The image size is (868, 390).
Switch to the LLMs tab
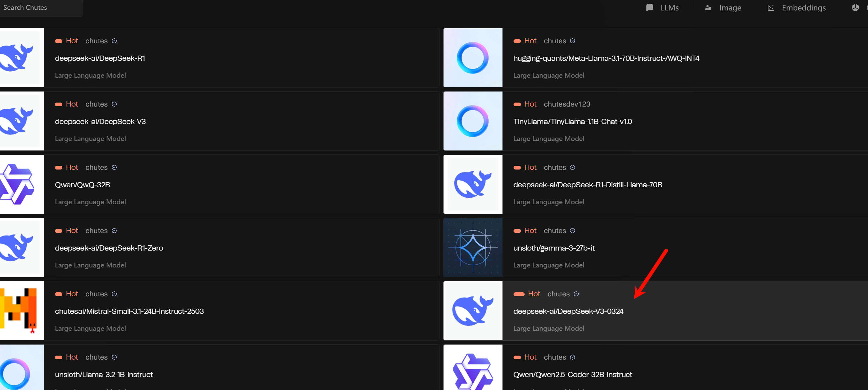click(663, 8)
